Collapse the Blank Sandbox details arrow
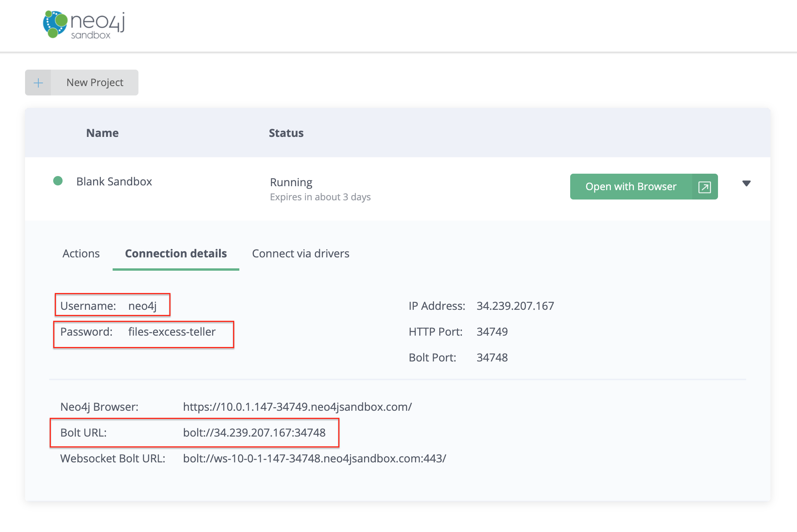The image size is (797, 532). point(746,183)
